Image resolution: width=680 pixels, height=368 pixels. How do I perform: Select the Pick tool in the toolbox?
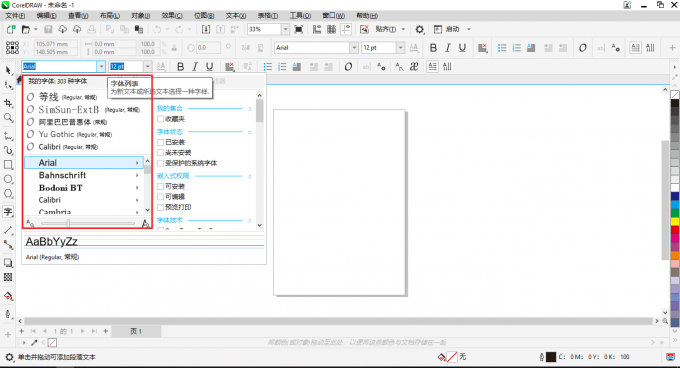click(x=8, y=70)
